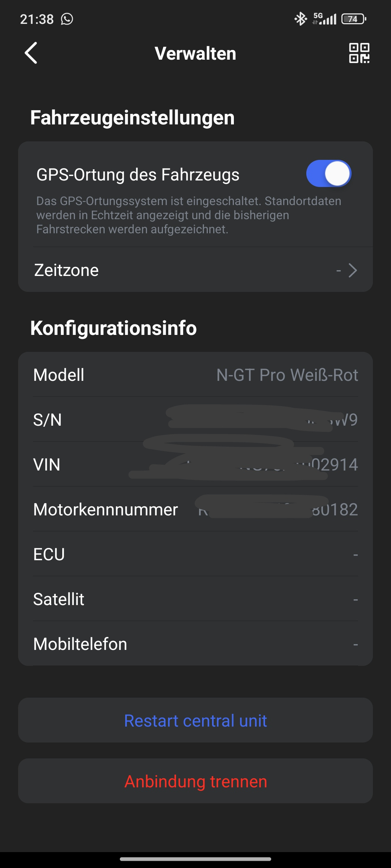Select the ECU info row
Image resolution: width=391 pixels, height=868 pixels.
click(195, 554)
